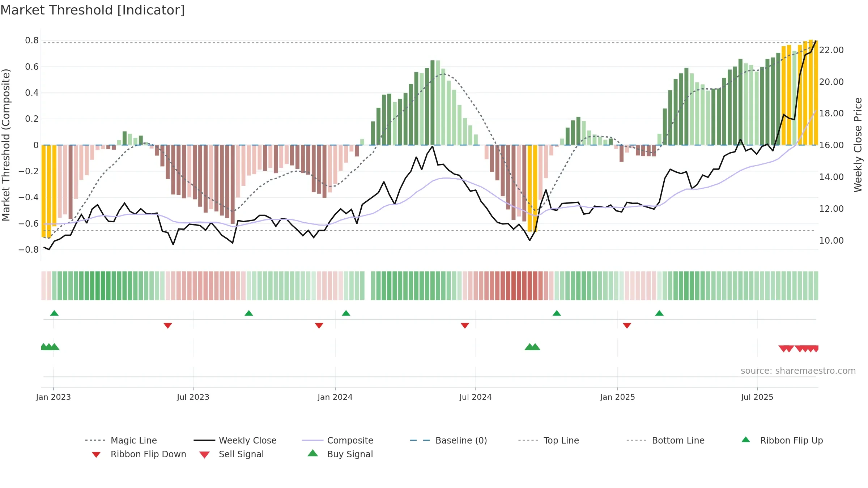Click the 18.00 price tick label
The image size is (868, 488).
(x=831, y=113)
